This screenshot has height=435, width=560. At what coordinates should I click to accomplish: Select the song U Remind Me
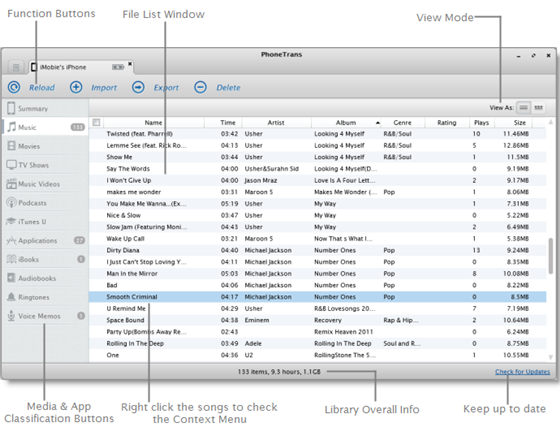(x=318, y=309)
